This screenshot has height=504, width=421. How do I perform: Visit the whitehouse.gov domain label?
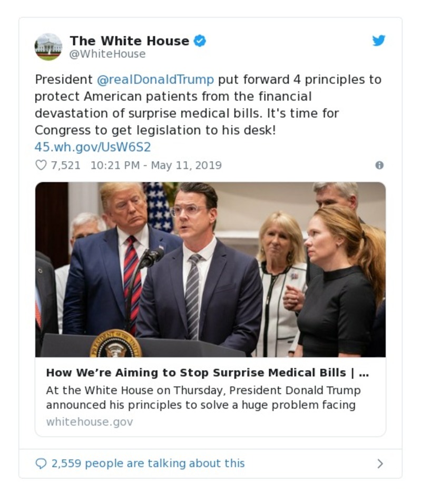[x=90, y=422]
